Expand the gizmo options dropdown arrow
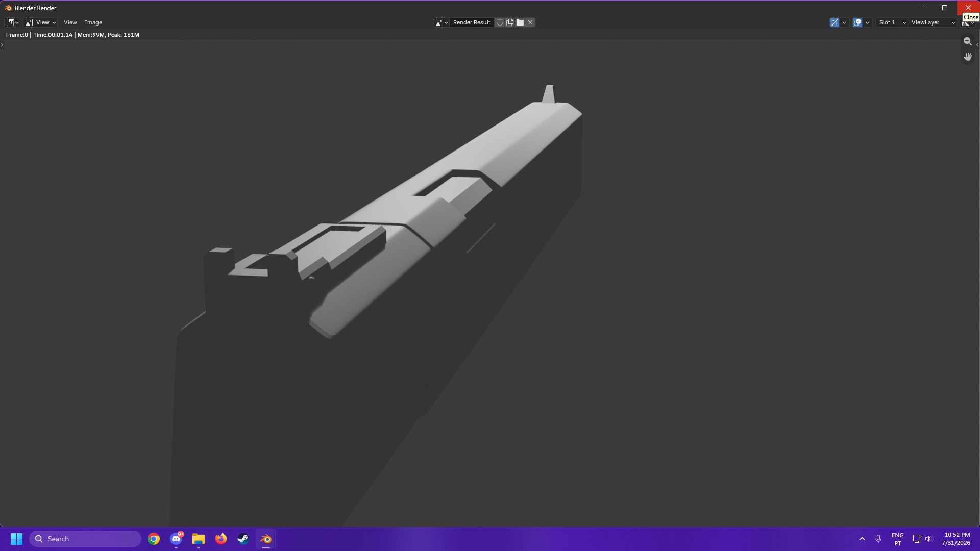Image resolution: width=980 pixels, height=551 pixels. (844, 22)
